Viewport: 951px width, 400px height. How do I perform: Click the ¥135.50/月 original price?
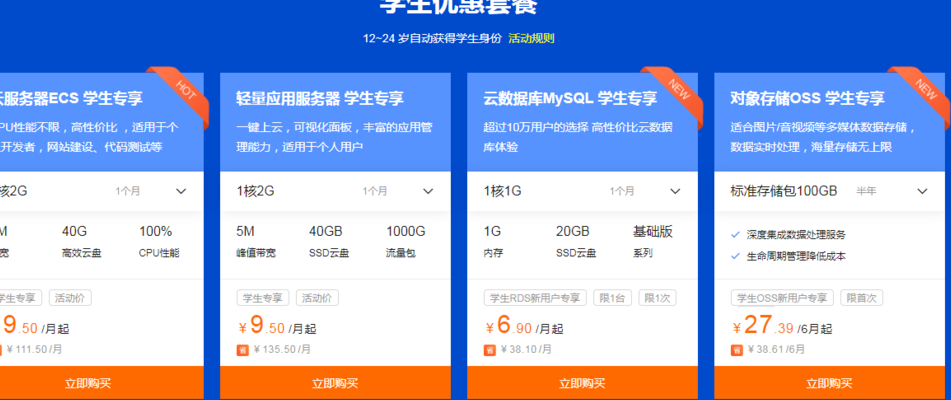pos(283,350)
